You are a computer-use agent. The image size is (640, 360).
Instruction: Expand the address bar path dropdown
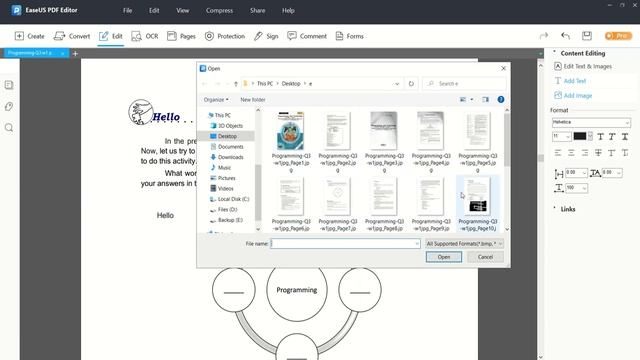click(397, 84)
